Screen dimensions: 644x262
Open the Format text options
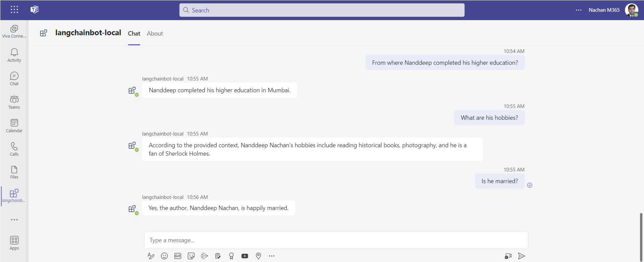click(x=151, y=256)
